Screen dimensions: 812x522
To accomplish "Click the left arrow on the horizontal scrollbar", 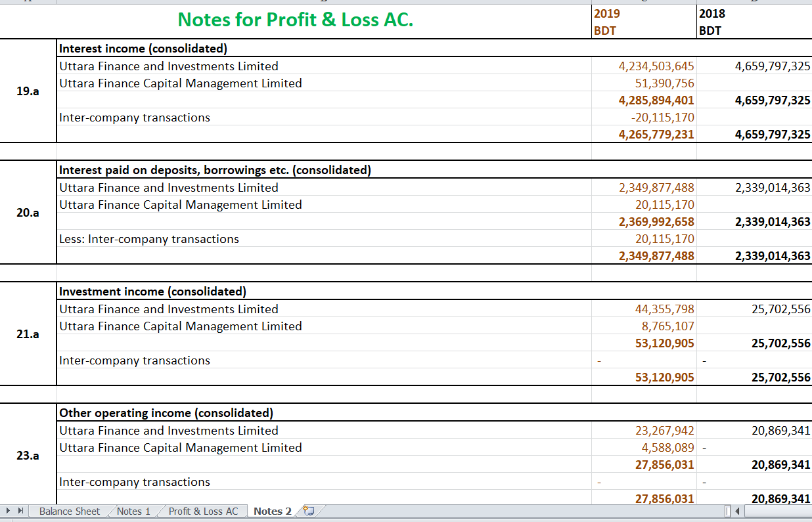I will point(737,511).
